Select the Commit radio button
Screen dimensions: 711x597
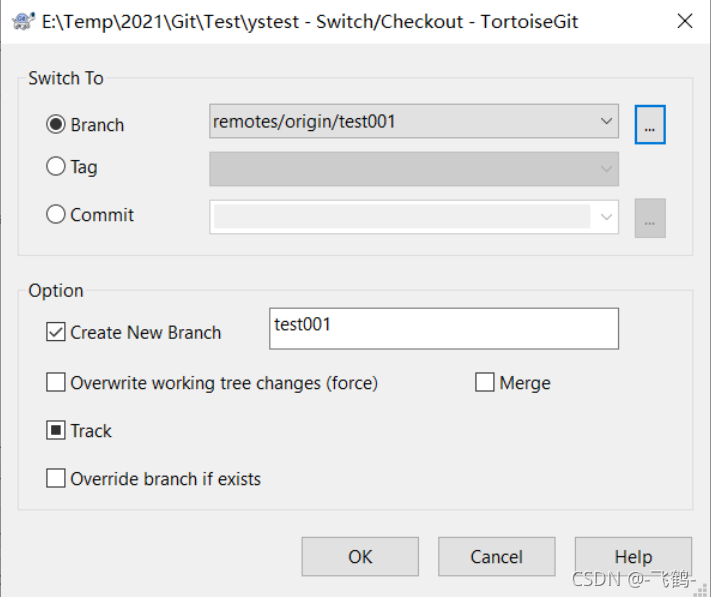[x=56, y=214]
